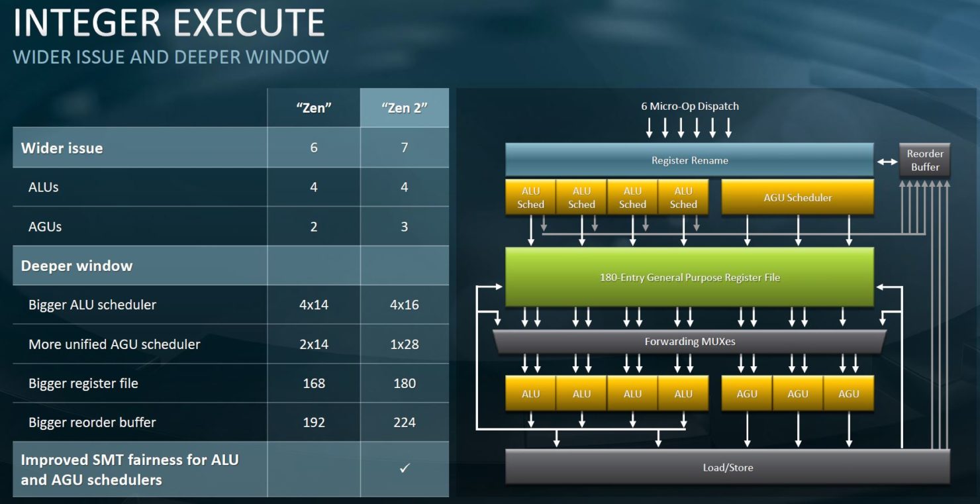Click the Wider issue row label

pos(62,148)
